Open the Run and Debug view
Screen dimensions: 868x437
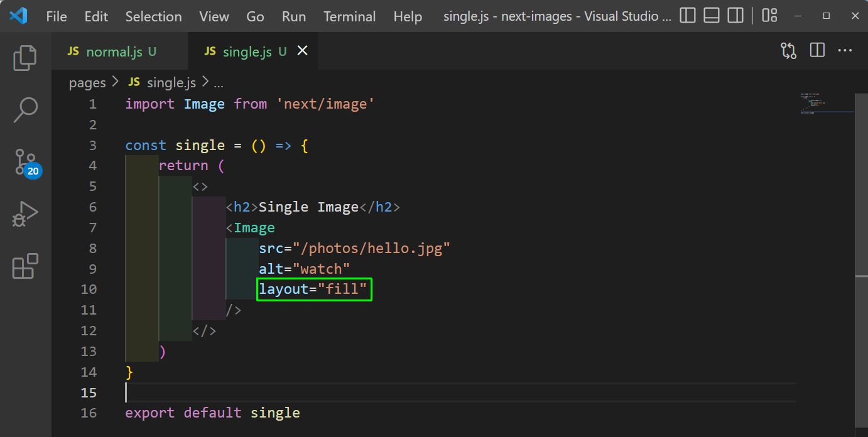point(25,214)
